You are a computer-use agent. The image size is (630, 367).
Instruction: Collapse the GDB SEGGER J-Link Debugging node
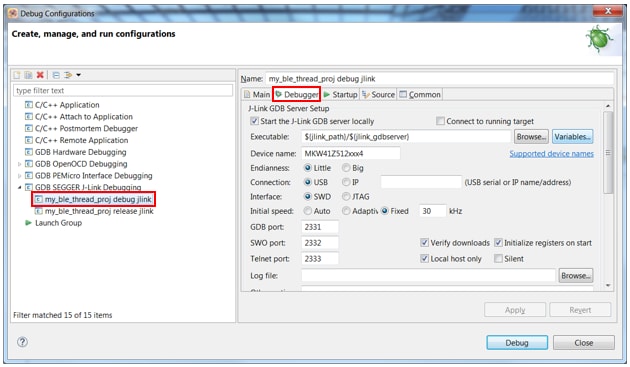click(x=19, y=187)
